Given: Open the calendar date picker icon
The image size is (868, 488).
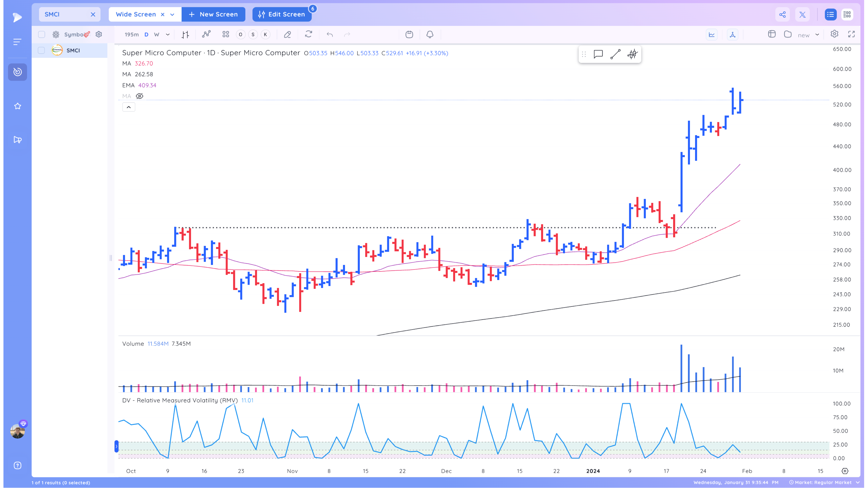Looking at the screenshot, I should (x=409, y=34).
